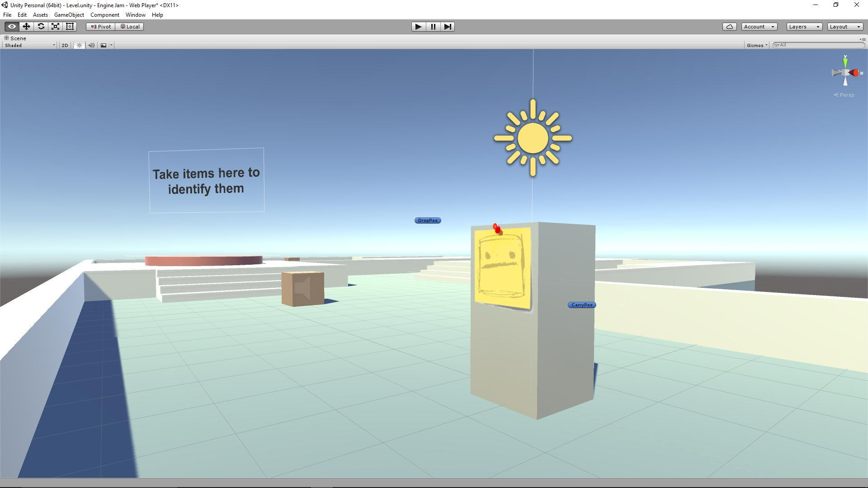Open the Edit menu
This screenshot has height=488, width=868.
pos(22,15)
